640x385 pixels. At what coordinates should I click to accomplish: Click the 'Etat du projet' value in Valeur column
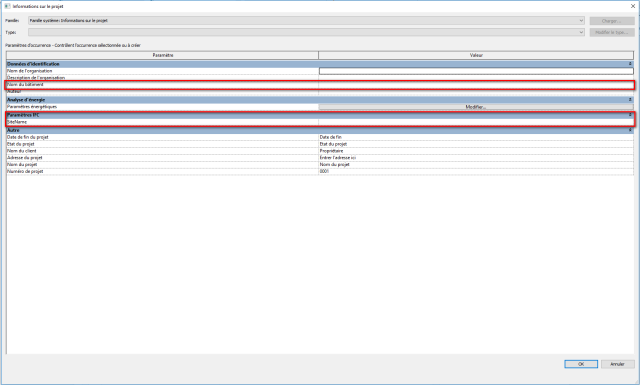tap(333, 144)
